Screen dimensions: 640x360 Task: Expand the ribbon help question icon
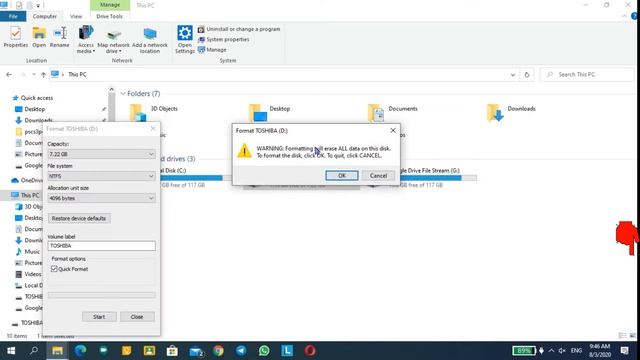634,16
